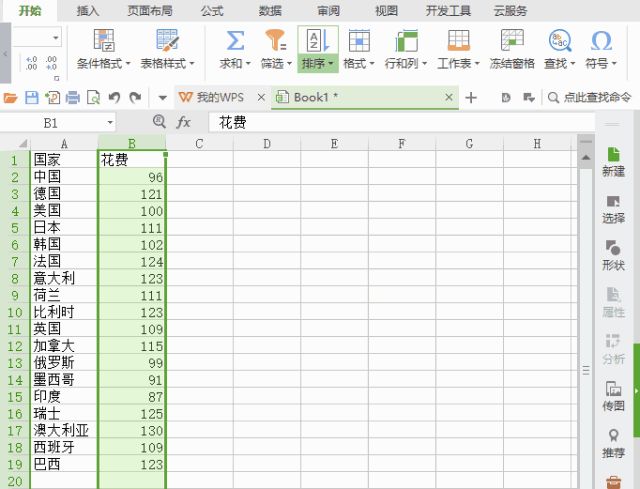Click the 求和 sigma sum icon

235,40
